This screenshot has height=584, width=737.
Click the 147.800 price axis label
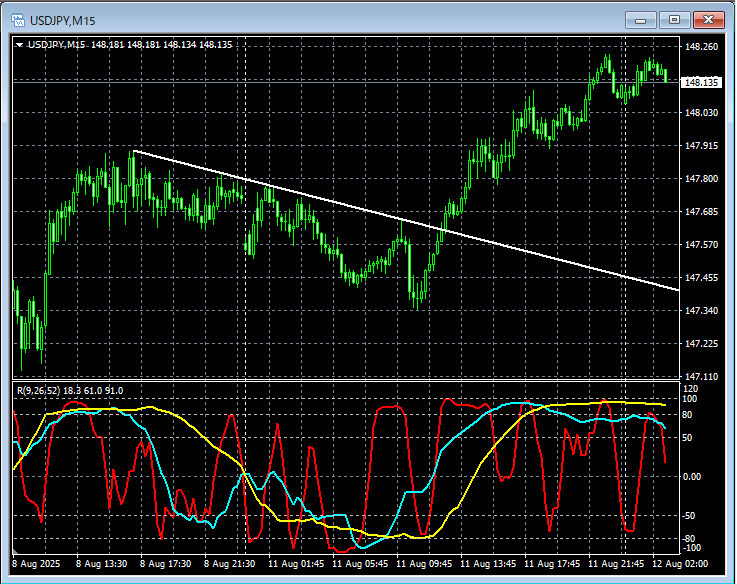tap(701, 179)
